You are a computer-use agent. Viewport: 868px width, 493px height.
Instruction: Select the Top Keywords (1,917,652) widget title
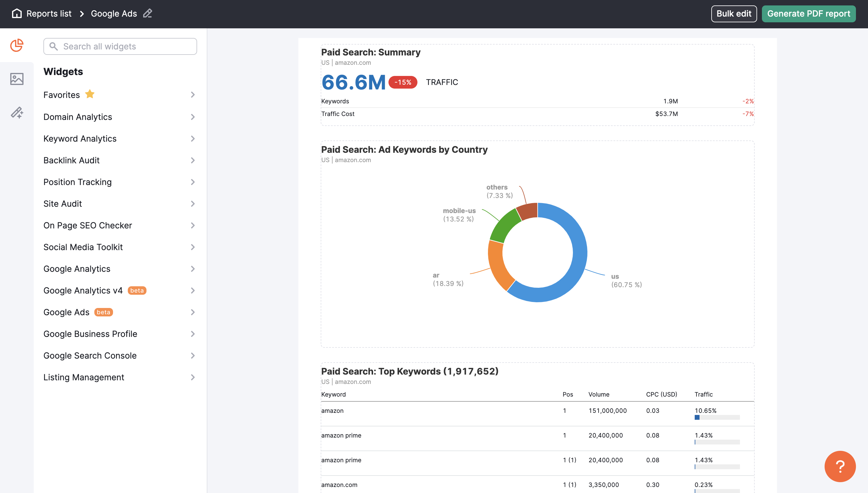410,371
